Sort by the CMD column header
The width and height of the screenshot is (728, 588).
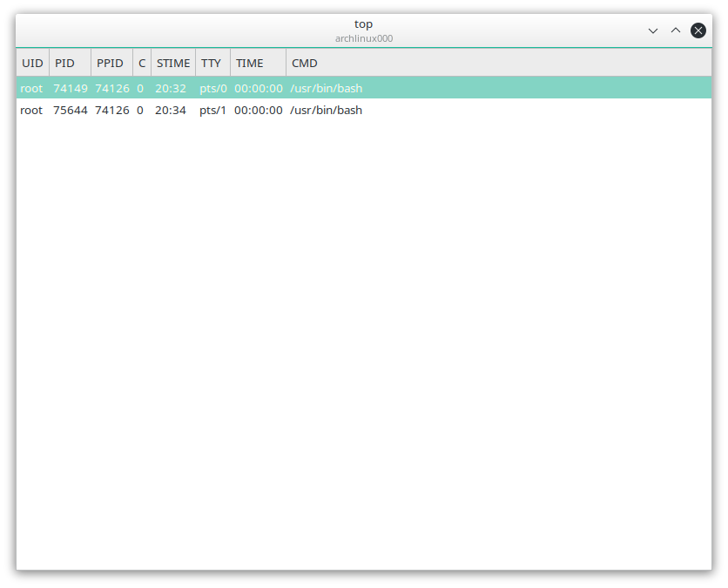click(x=499, y=63)
